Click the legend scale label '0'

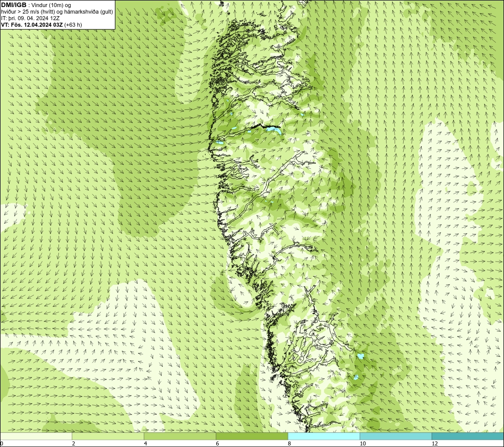[2, 443]
